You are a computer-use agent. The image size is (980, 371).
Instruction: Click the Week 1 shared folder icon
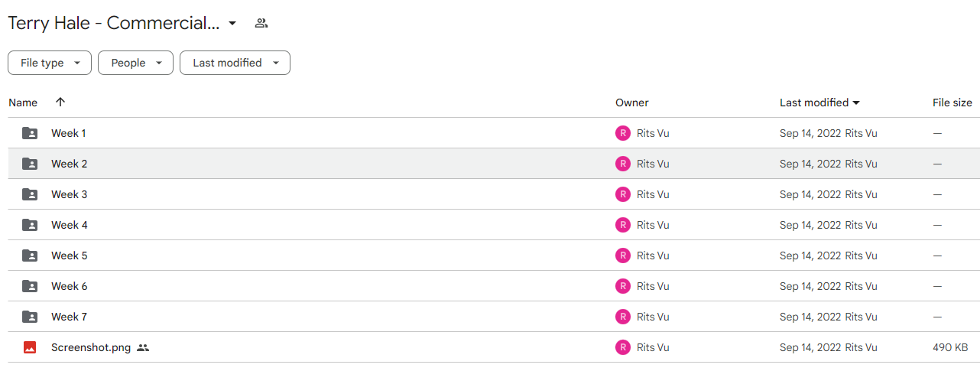click(30, 133)
